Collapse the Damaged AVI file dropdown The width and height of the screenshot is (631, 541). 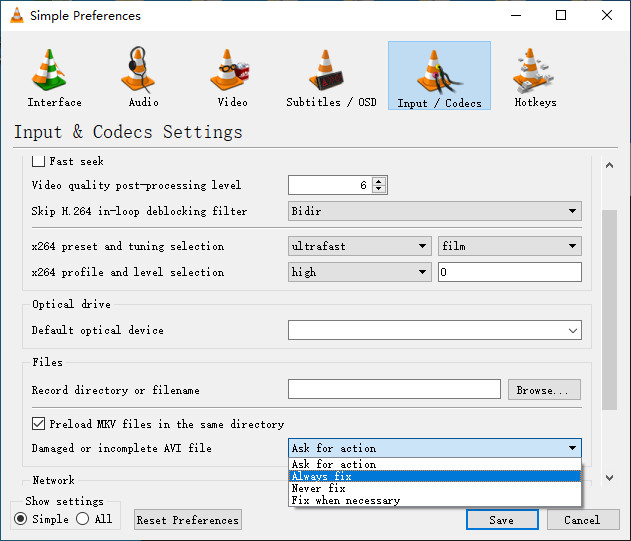435,448
